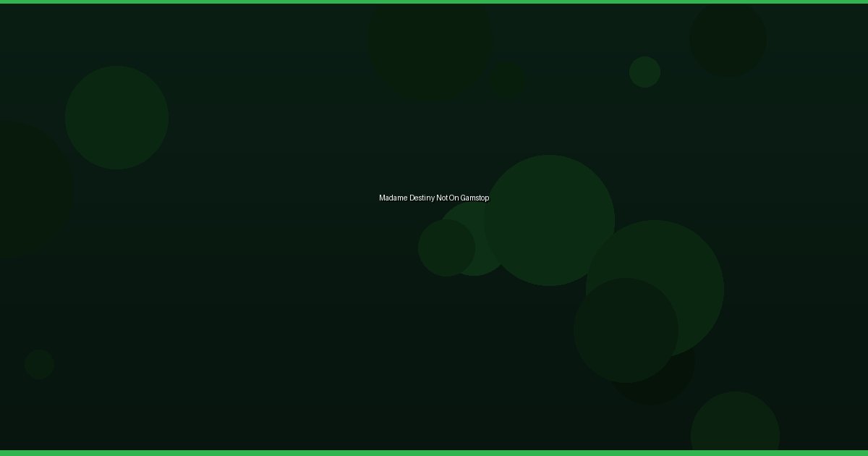
Task: Click the word "Gamstop" in the title
Action: point(475,198)
